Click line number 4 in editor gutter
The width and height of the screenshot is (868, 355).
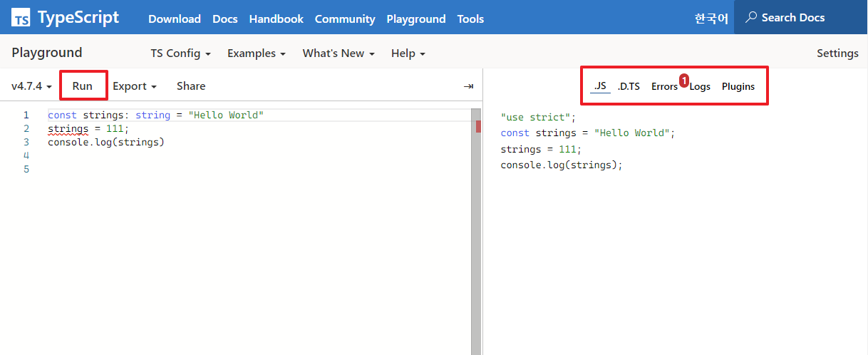26,155
